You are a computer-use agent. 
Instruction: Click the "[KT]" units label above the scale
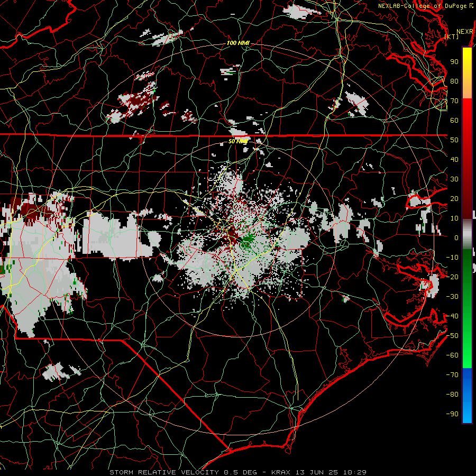[x=452, y=36]
